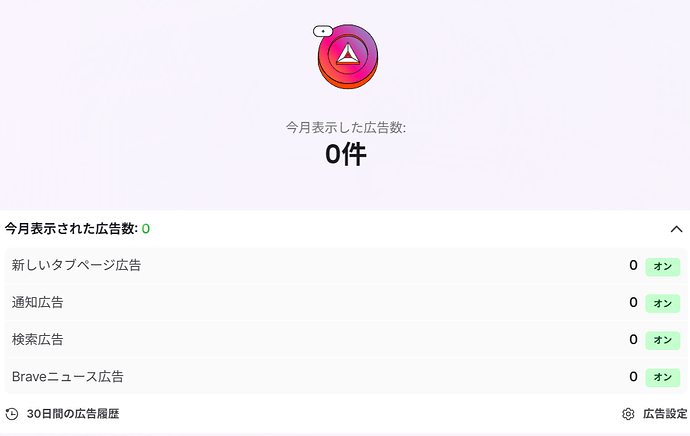The width and height of the screenshot is (690, 436).
Task: Select the Braveニュース広告 row label
Action: click(x=67, y=377)
